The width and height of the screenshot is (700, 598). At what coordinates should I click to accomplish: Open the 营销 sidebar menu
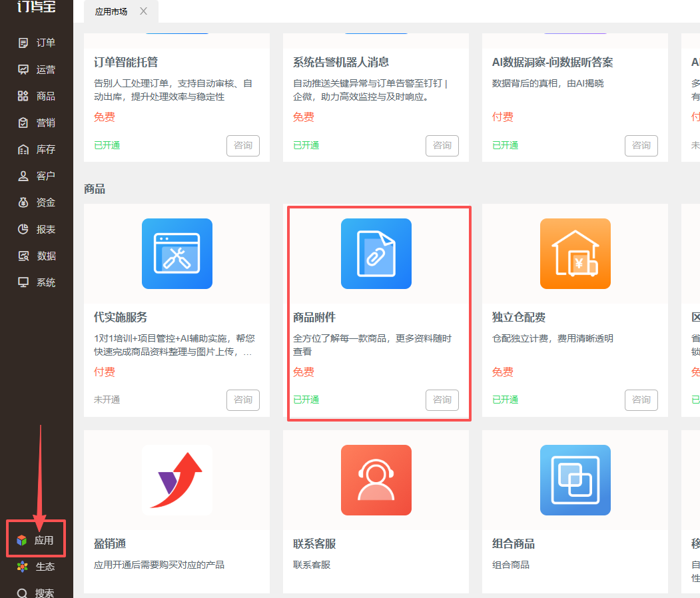pyautogui.click(x=37, y=123)
